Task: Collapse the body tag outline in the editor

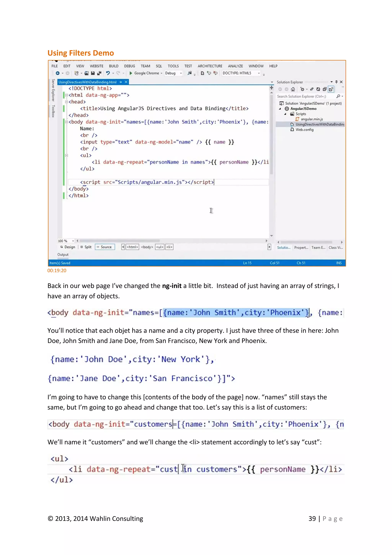Action: tap(66, 122)
